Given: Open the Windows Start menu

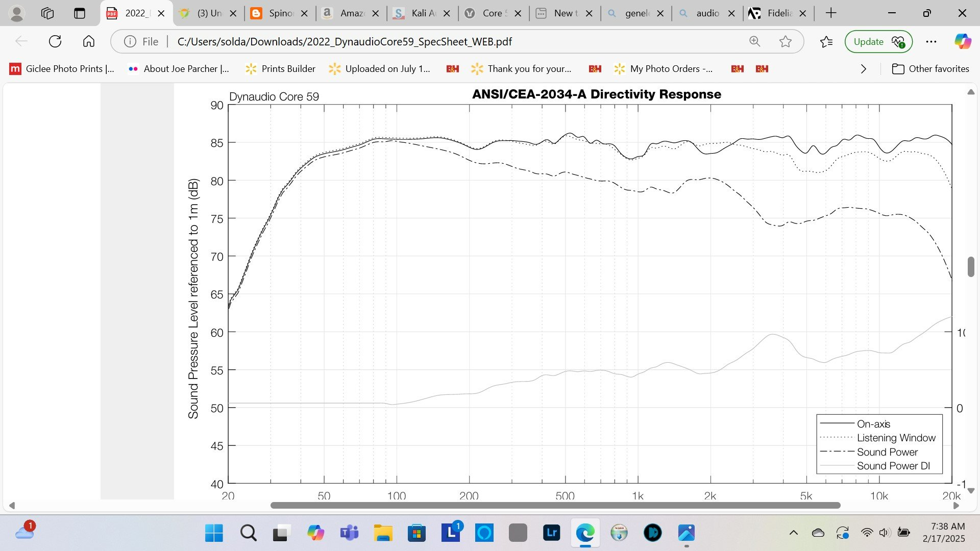Looking at the screenshot, I should 214,533.
